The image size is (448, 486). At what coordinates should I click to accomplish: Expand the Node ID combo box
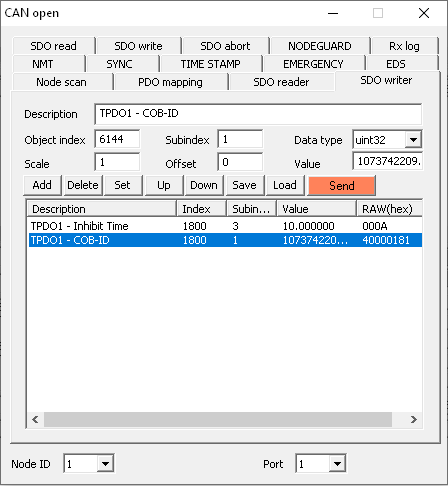point(105,464)
